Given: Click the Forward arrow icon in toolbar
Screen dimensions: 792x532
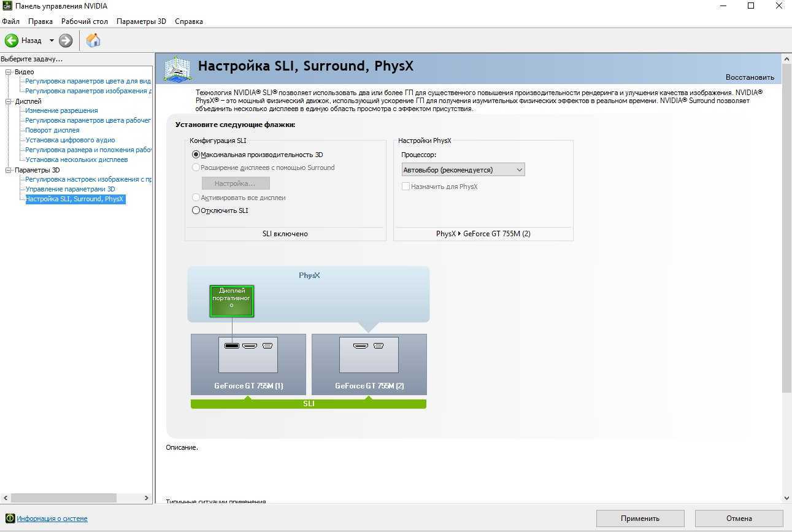Looking at the screenshot, I should point(66,40).
